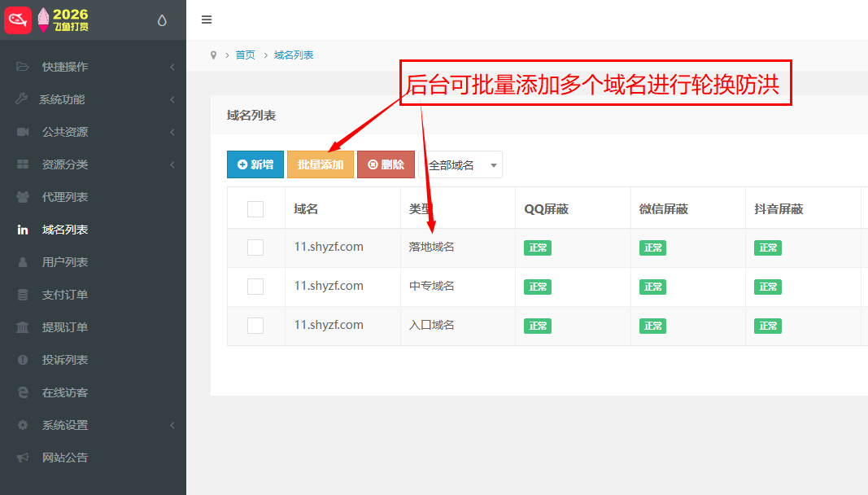The height and width of the screenshot is (495, 868).
Task: Click the camera icon beside 公共资源
Action: pos(23,131)
